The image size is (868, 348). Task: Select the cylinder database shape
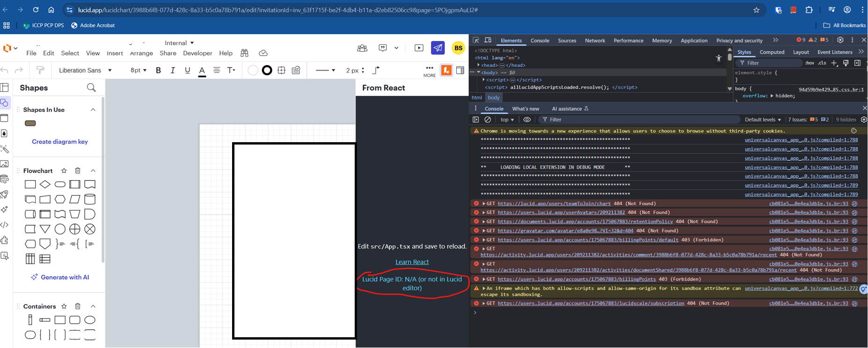point(90,199)
